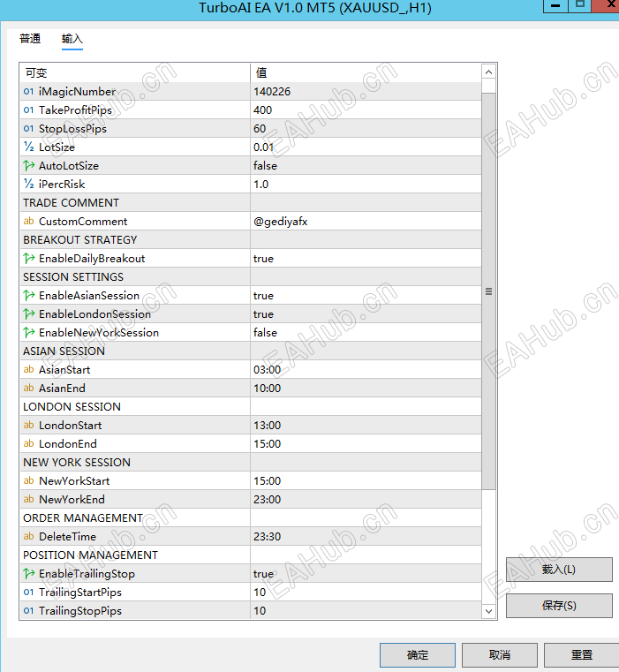
Task: Click the string icon beside DeleteTime
Action: click(x=28, y=536)
